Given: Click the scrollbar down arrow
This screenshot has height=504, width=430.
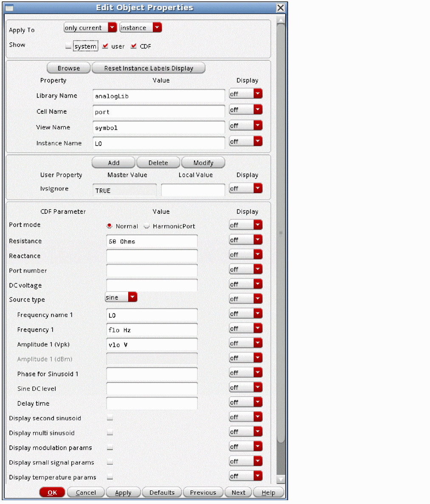Looking at the screenshot, I should pos(281,479).
